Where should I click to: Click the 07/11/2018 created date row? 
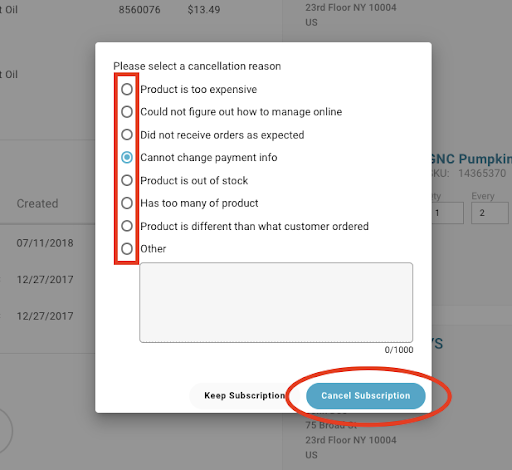pos(45,243)
